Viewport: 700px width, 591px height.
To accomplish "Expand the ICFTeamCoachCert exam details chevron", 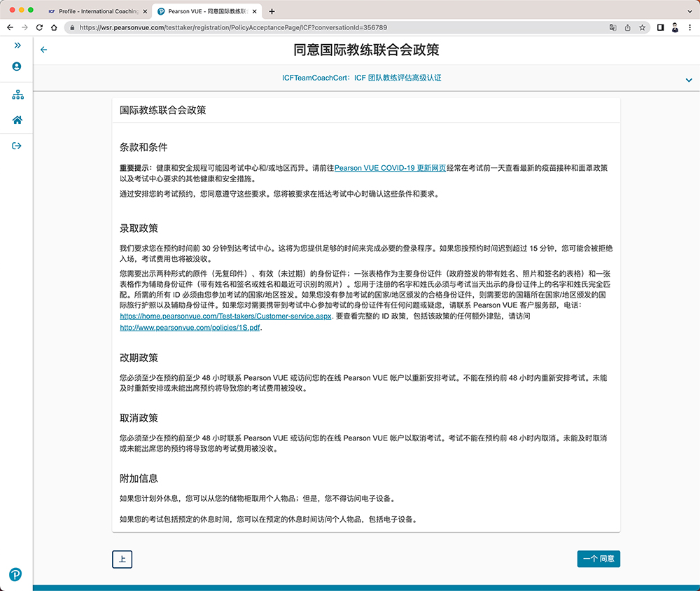I will tap(689, 81).
